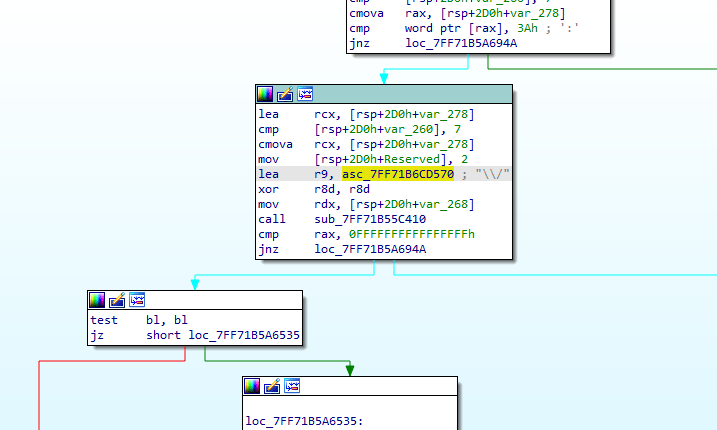Screen dimensions: 717x430
Task: Select the loc_7FF71B5A6535 label in bottom node
Action: pos(302,421)
